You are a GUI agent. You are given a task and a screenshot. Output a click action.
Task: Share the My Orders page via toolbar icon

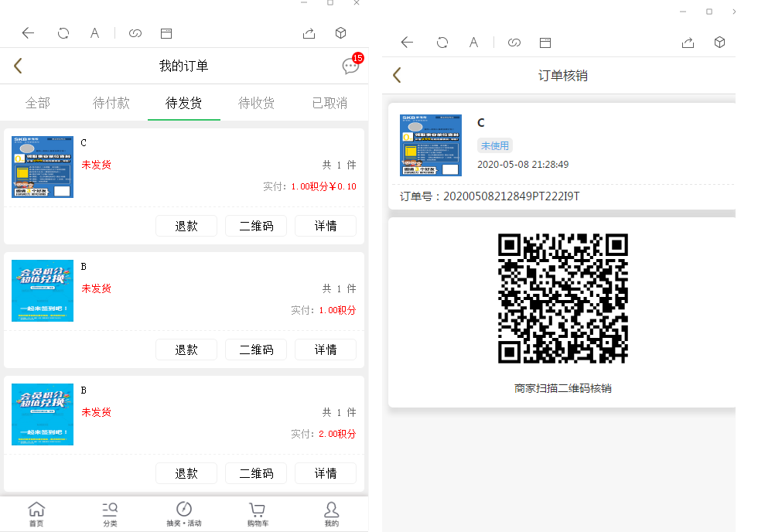pyautogui.click(x=309, y=32)
